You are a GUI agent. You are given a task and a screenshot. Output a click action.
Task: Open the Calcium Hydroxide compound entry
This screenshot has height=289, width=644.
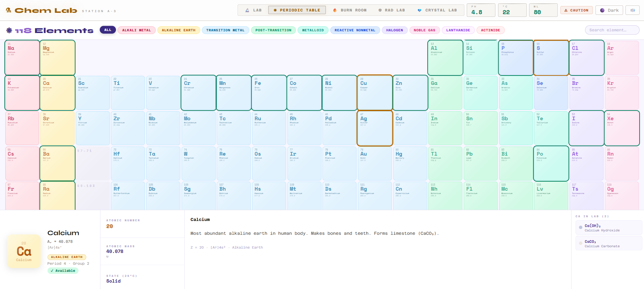(x=609, y=228)
